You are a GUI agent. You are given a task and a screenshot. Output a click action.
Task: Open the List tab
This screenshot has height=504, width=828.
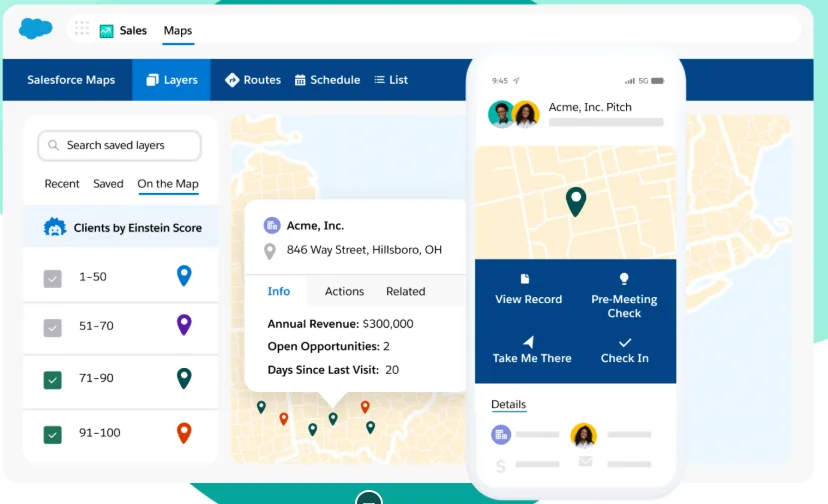point(391,80)
